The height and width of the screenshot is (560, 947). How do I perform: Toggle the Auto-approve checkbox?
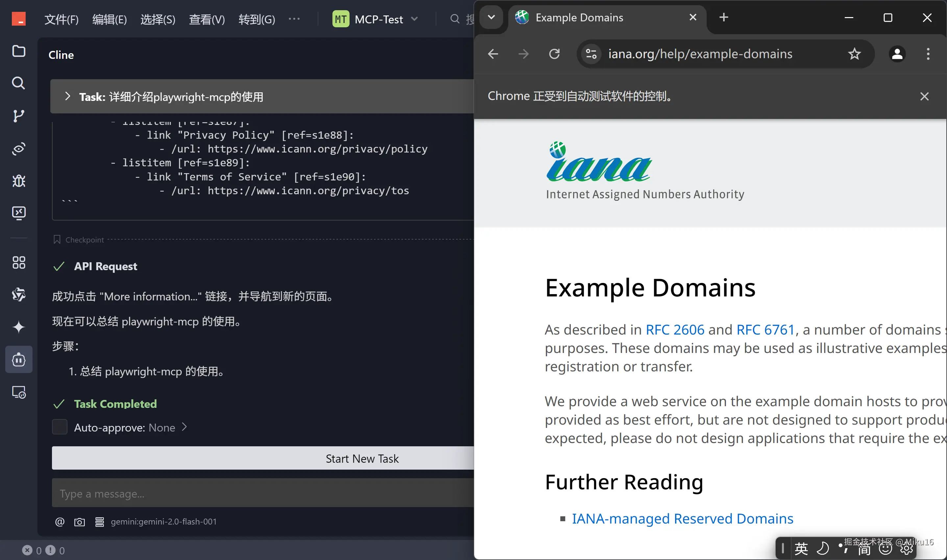(x=60, y=427)
